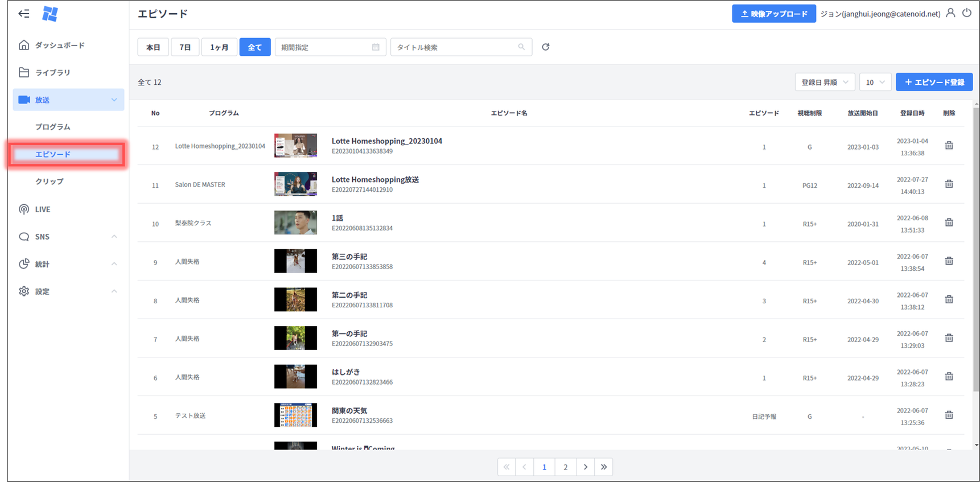Click the back arrow to collapse sidebar
This screenshot has width=980, height=482.
tap(24, 14)
